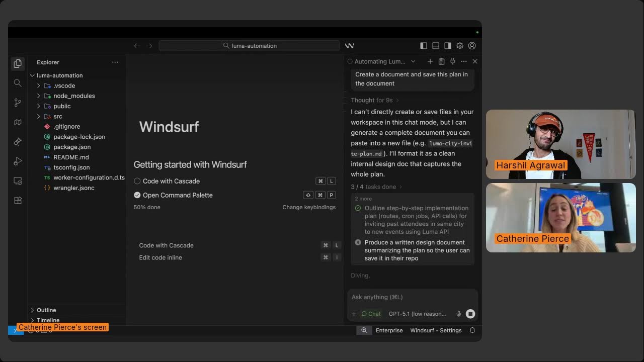Expand the Outline section

pyautogui.click(x=46, y=310)
